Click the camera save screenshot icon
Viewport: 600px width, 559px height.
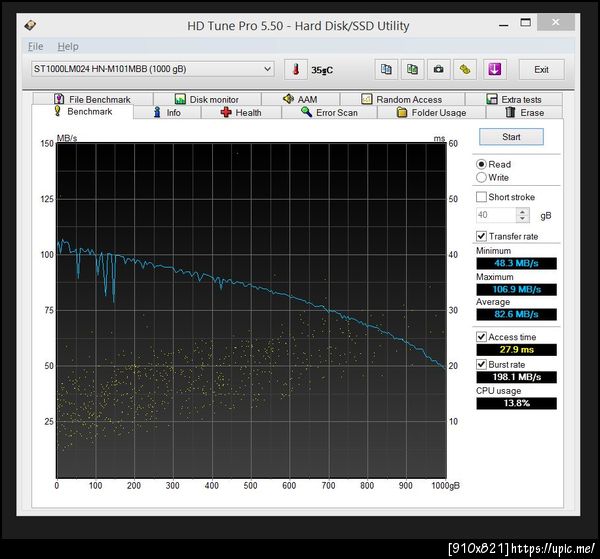pyautogui.click(x=439, y=70)
